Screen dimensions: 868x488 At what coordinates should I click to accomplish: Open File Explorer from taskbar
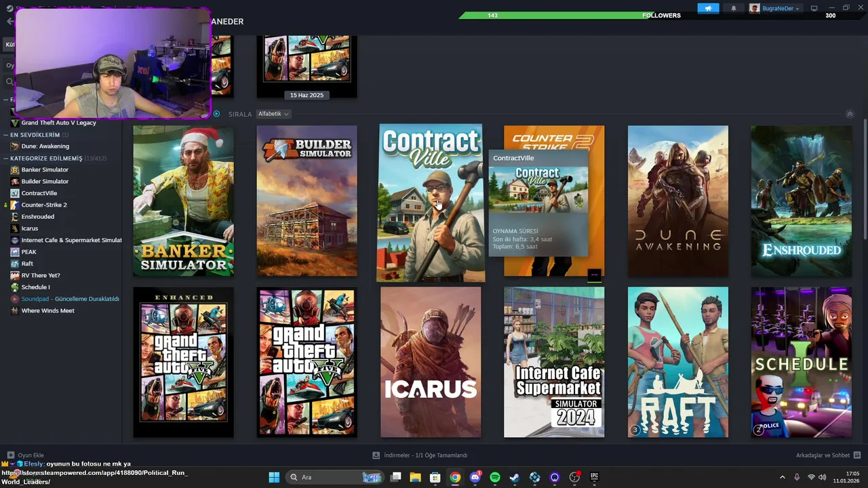coord(416,477)
